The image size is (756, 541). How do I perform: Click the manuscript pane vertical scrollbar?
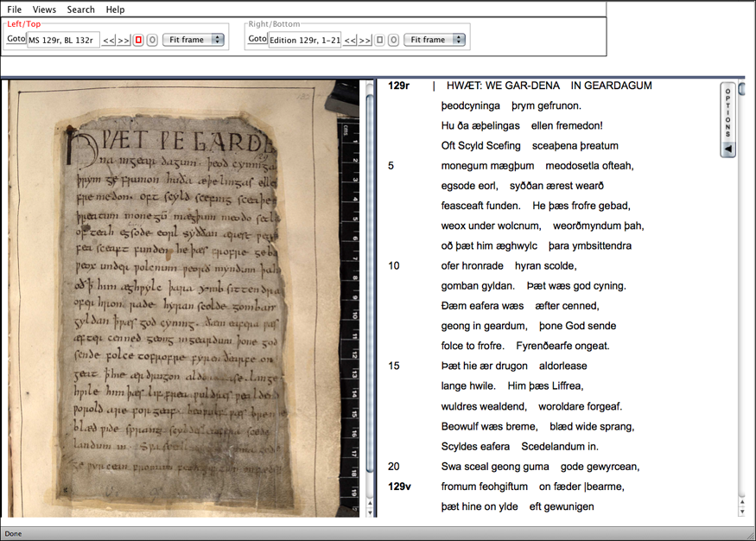tap(370, 284)
